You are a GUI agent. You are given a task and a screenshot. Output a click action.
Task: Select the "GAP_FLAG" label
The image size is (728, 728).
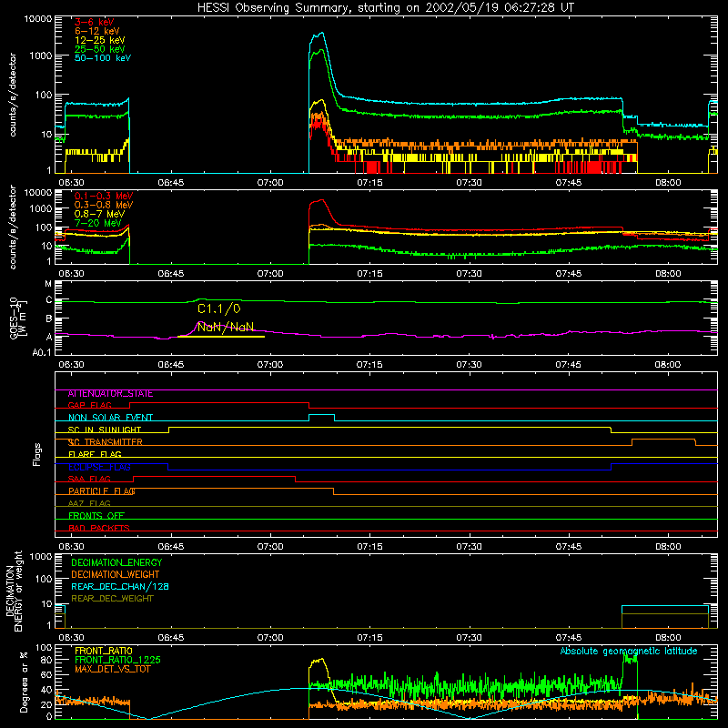pos(89,405)
